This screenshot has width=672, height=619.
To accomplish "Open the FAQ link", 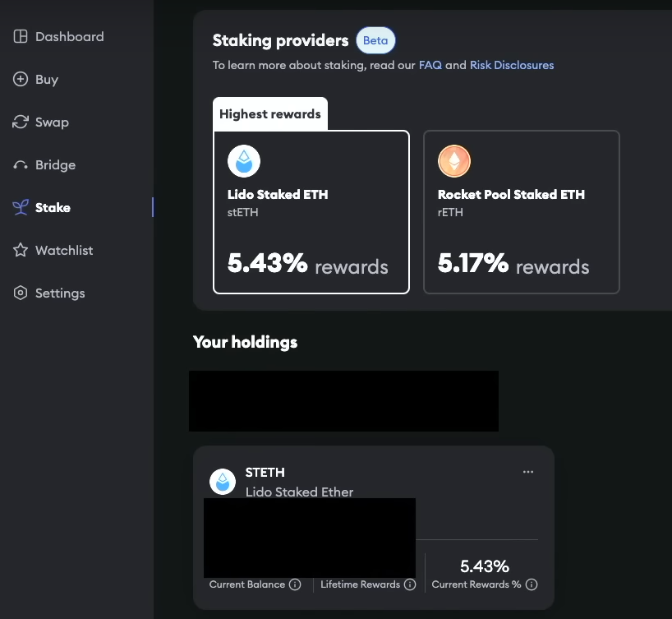I will coord(430,65).
